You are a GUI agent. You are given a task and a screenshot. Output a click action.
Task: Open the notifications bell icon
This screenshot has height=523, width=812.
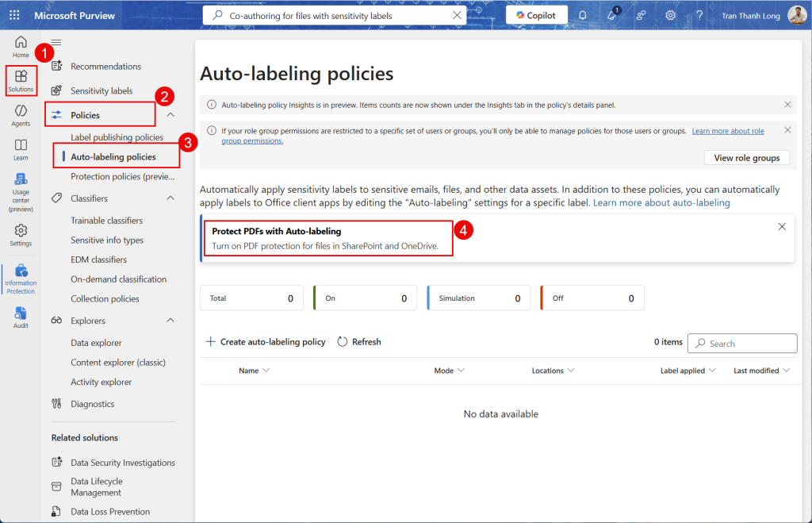[583, 15]
